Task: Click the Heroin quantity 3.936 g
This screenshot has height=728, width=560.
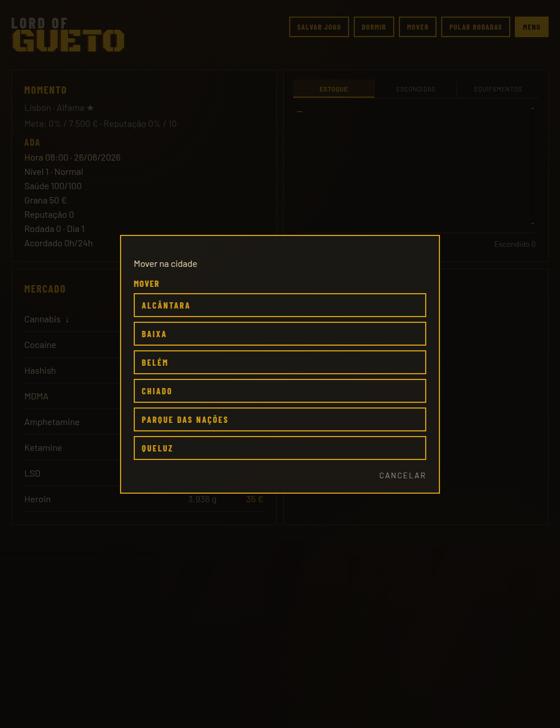Action: point(202,499)
